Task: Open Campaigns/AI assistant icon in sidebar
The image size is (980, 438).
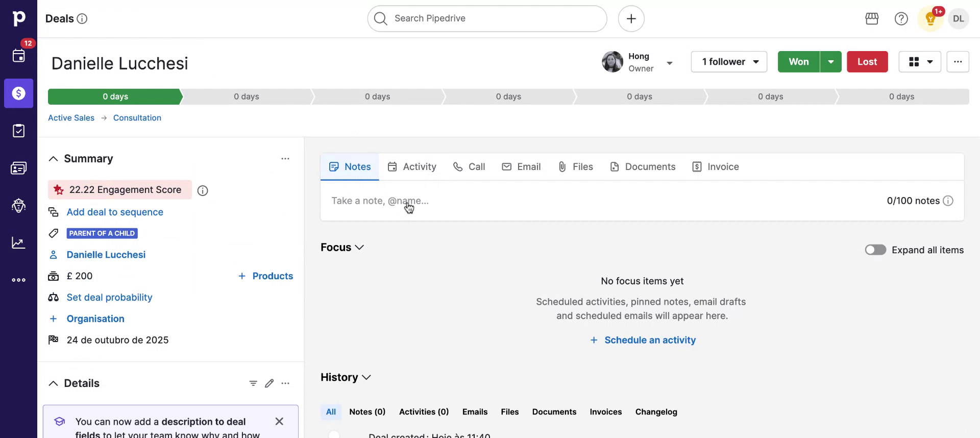Action: pos(18,205)
